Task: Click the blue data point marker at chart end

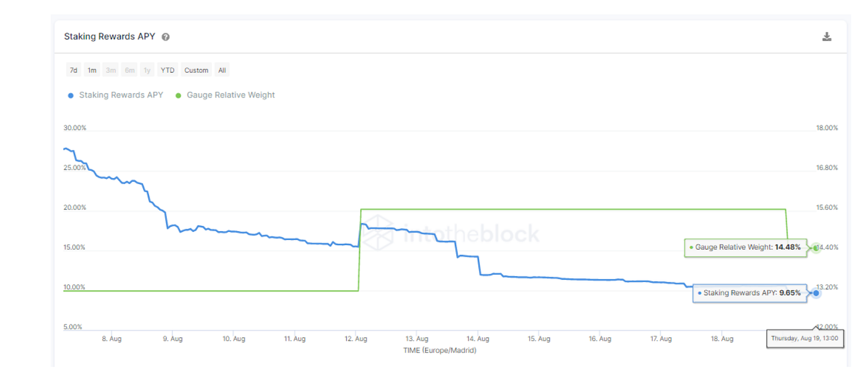Action: pos(816,293)
